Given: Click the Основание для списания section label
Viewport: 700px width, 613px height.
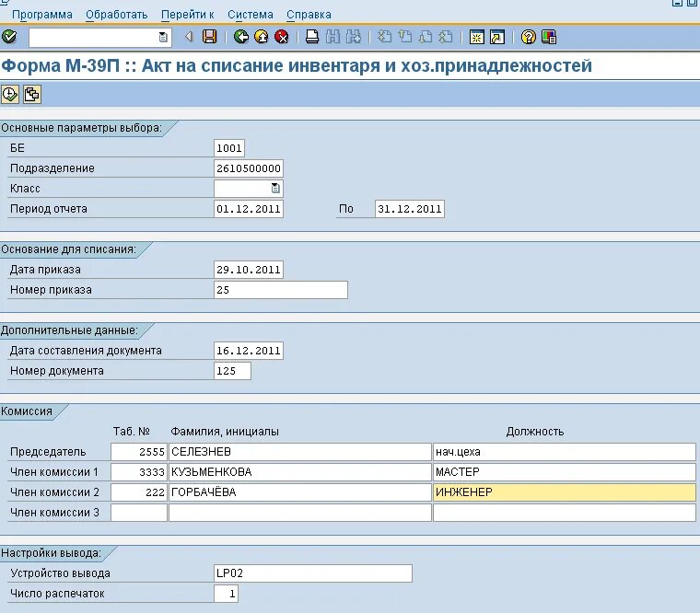Looking at the screenshot, I should coord(68,249).
